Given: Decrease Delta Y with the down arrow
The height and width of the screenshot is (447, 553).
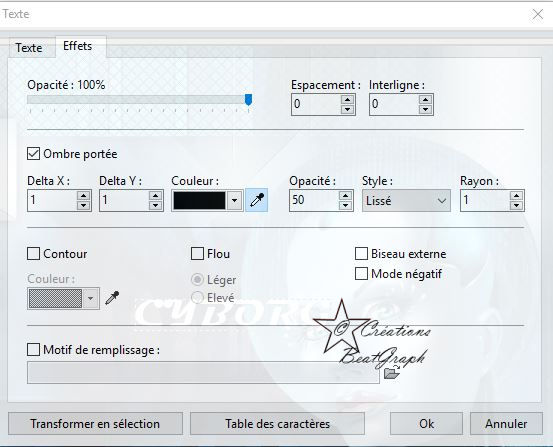Looking at the screenshot, I should click(156, 205).
